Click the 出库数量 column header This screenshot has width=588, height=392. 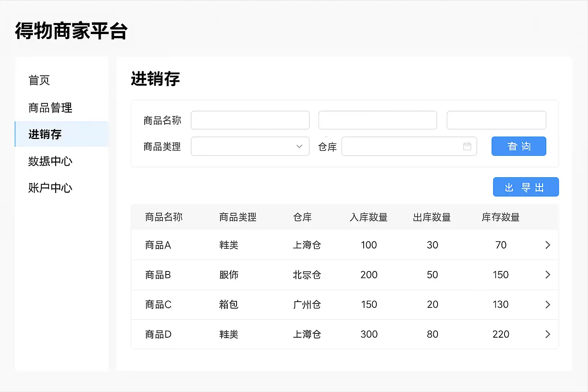pos(432,217)
